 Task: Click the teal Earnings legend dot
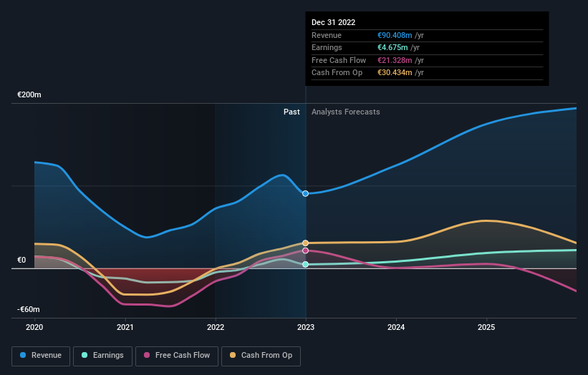point(85,355)
